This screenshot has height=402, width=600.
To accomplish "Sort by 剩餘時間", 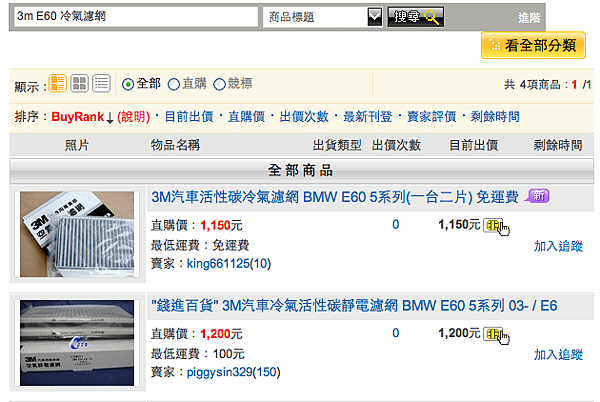I will point(495,117).
